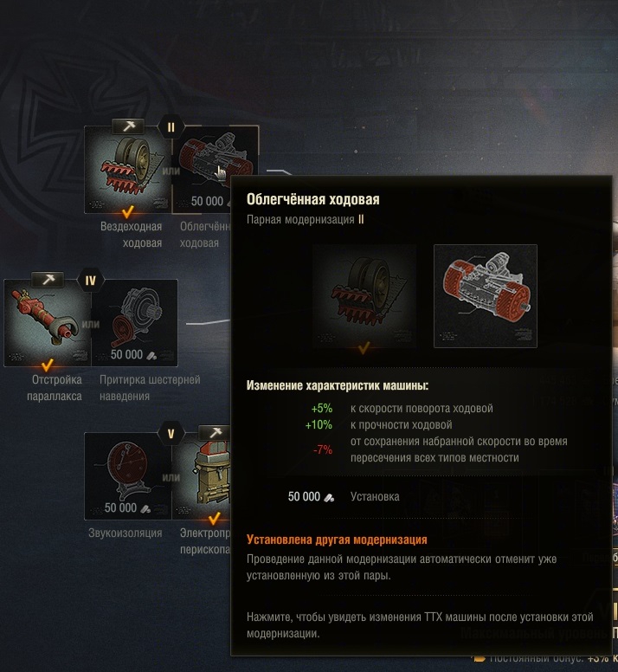Screen dimensions: 618x672
Task: Select the Звукоизоляция modernization icon
Action: pyautogui.click(x=127, y=475)
